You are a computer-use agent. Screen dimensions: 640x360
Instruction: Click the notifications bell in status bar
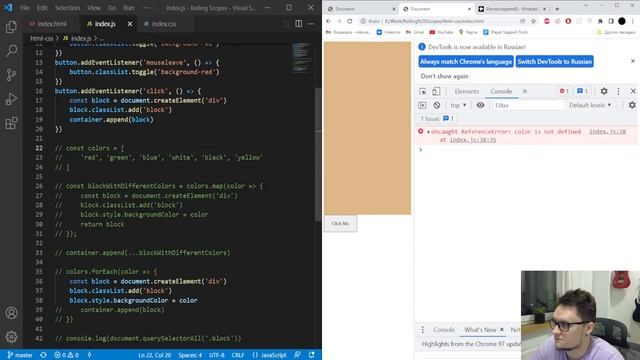point(311,355)
